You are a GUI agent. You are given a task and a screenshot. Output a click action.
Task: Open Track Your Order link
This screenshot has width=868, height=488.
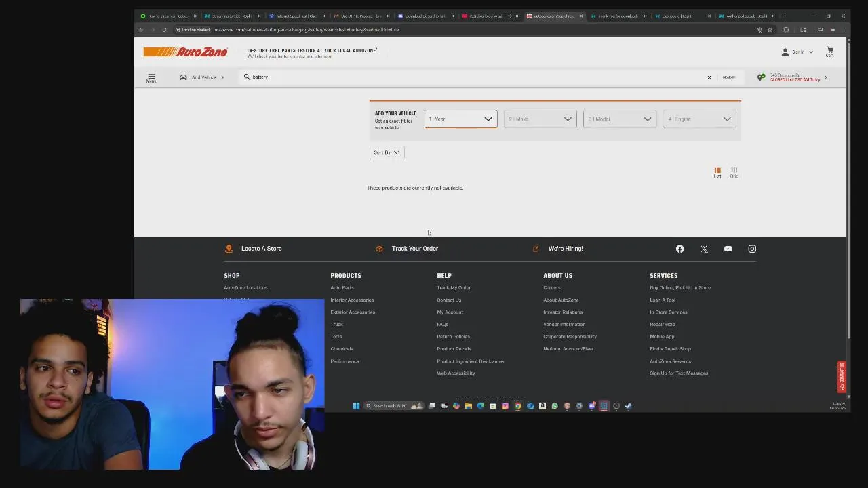(415, 249)
